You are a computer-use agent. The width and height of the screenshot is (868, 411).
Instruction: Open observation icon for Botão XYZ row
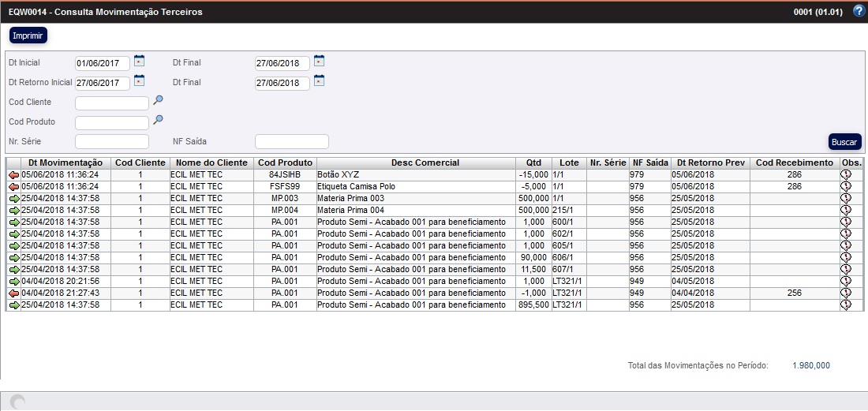(x=846, y=174)
